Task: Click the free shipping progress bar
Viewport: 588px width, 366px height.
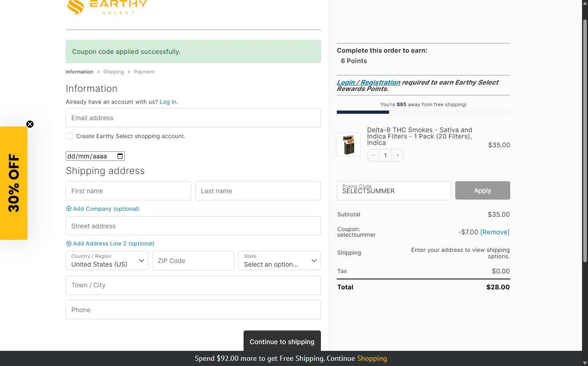Action: point(423,112)
